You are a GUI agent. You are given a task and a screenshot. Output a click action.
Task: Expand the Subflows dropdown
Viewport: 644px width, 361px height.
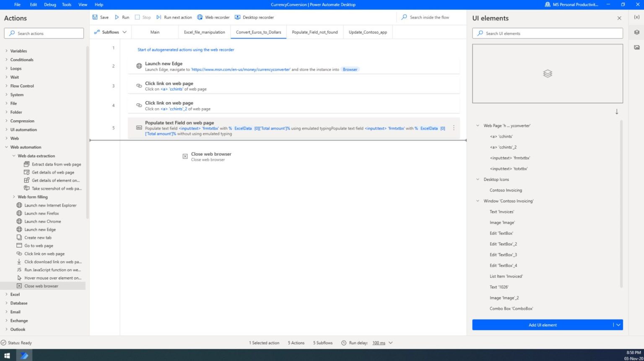tap(125, 32)
